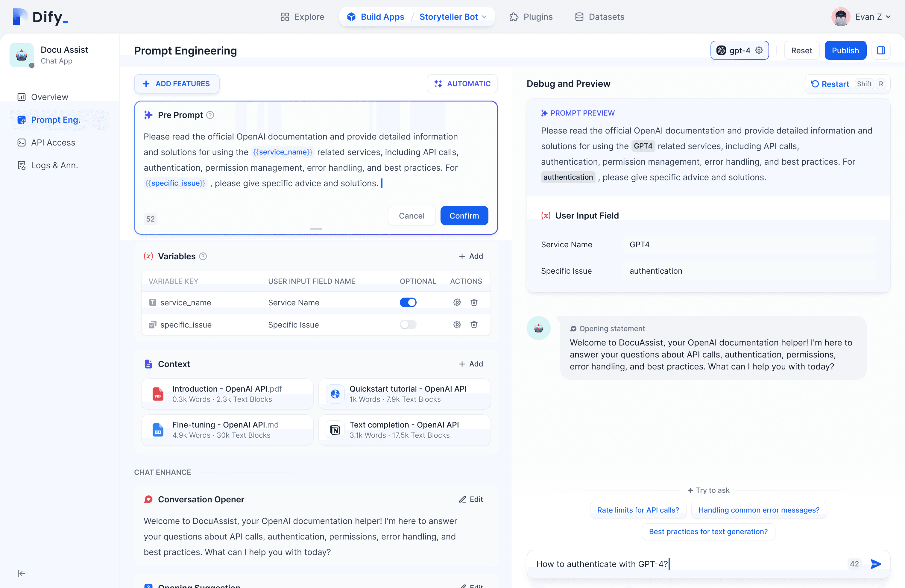
Task: Click the Publish button
Action: coord(845,51)
